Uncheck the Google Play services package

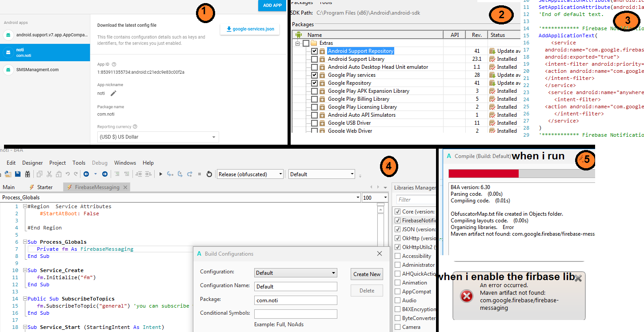tap(315, 75)
